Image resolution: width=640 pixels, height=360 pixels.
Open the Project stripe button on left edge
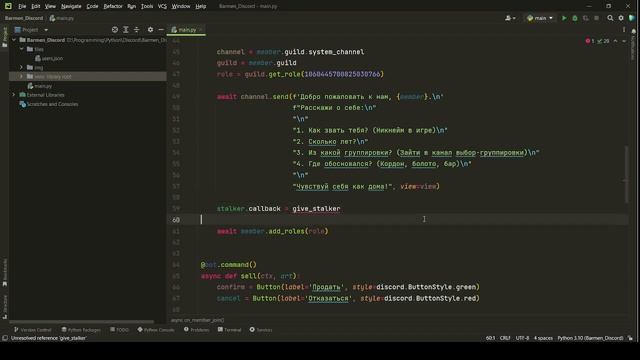pos(4,37)
